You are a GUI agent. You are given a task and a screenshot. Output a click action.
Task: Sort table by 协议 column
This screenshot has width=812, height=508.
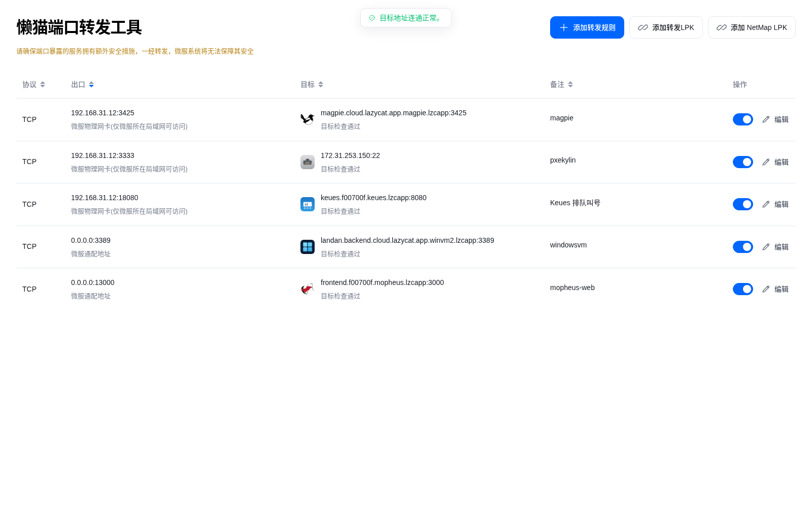43,84
